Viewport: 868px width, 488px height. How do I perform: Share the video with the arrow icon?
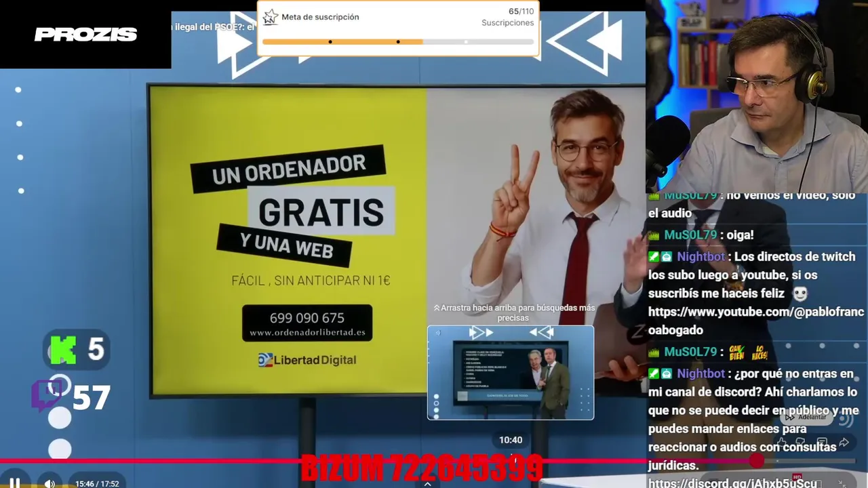844,443
